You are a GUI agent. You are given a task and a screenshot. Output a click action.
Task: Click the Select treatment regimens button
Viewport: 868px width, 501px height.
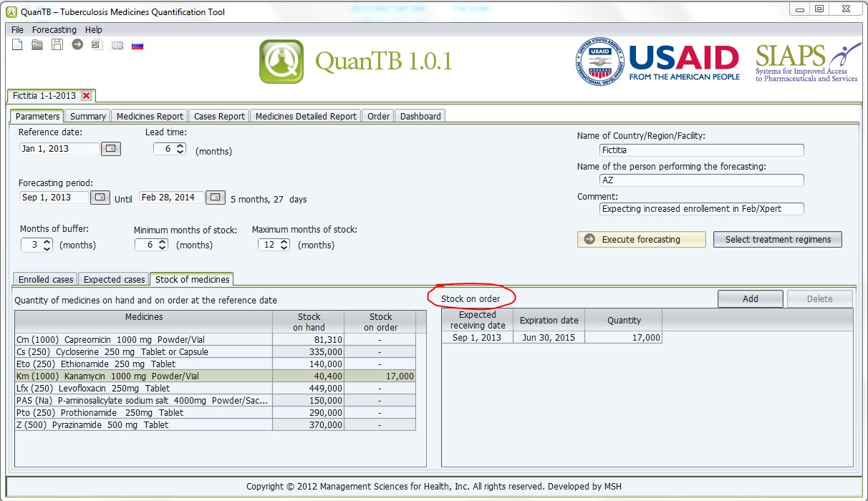[778, 239]
